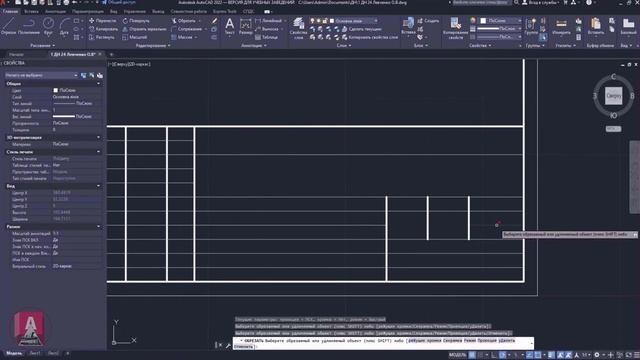The image size is (640, 360).
Task: Toggle pick-add mode in Свойства panel
Action: (x=84, y=75)
